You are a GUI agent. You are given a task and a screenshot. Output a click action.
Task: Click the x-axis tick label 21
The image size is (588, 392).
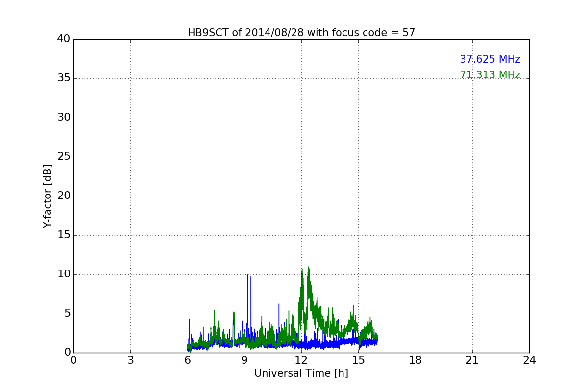click(472, 360)
